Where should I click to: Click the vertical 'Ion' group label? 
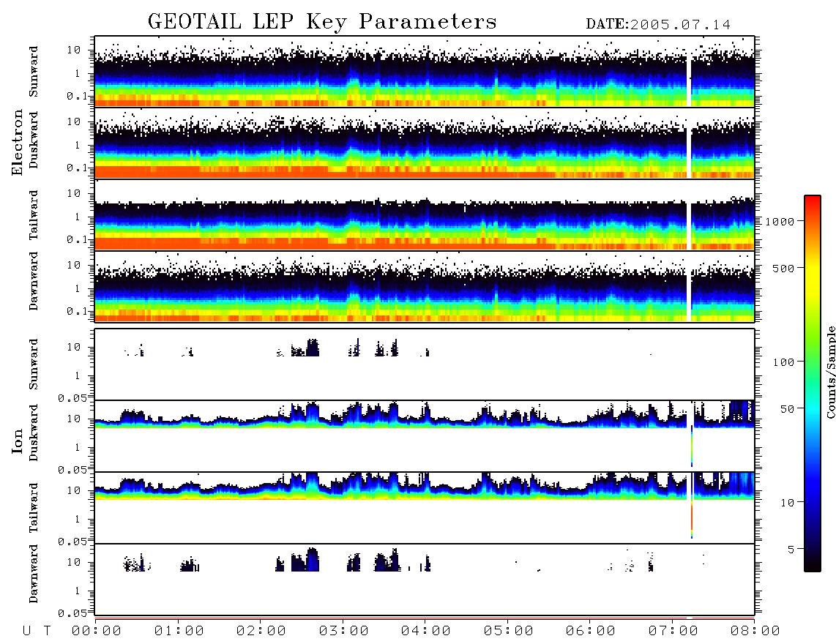point(17,441)
